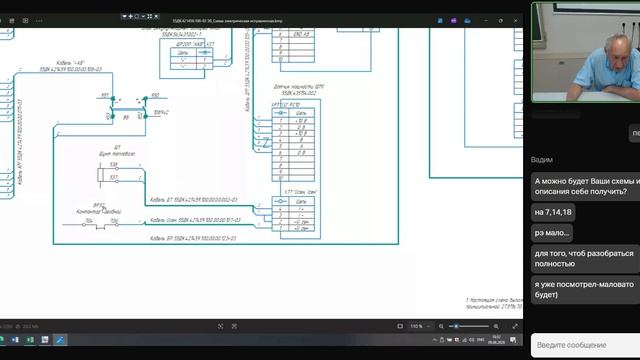Adjust the zoom slider in viewer

pos(469,326)
